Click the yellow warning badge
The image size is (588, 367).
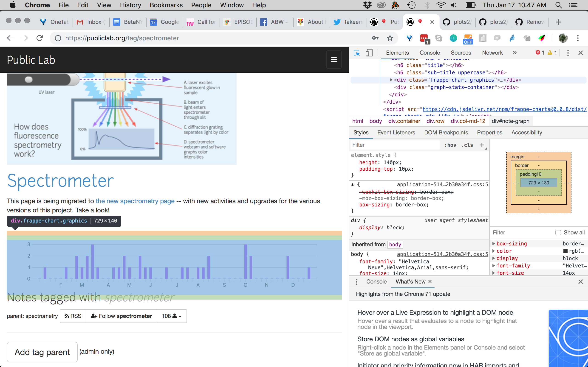[550, 53]
